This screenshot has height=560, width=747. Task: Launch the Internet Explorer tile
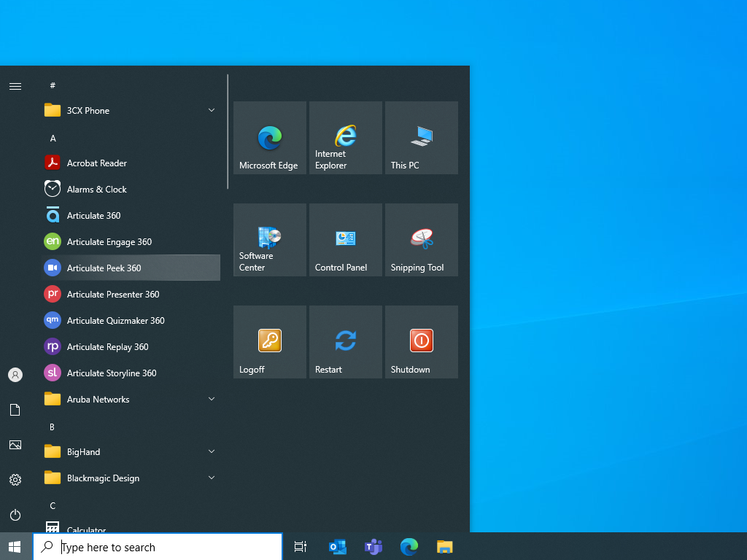(x=345, y=138)
